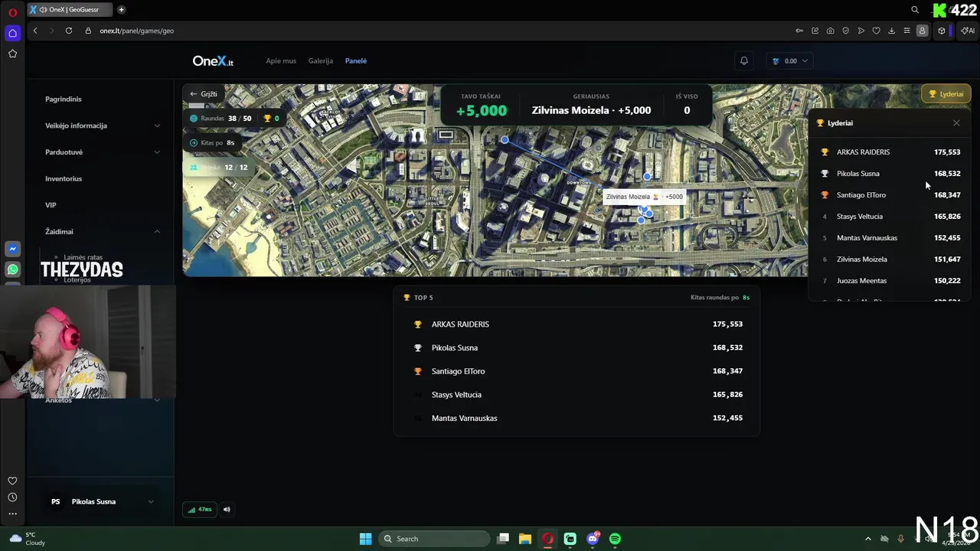Select the Panelė nav item
This screenshot has height=551, width=980.
(x=356, y=60)
